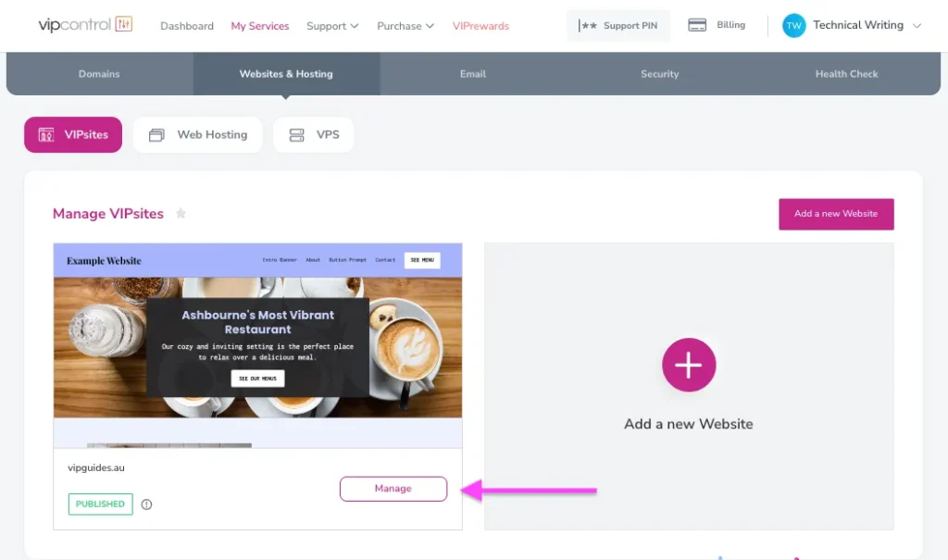948x560 pixels.
Task: Click the pink plus icon to add website
Action: (689, 365)
